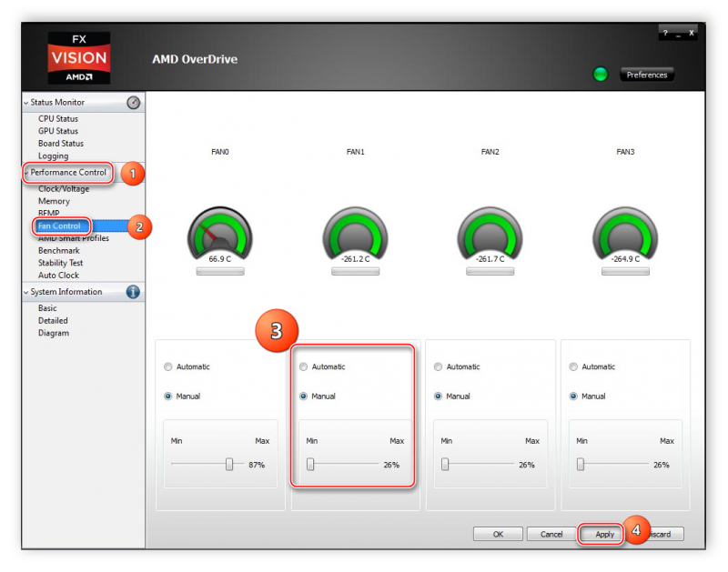Select Automatic mode for FAN1

coord(303,367)
